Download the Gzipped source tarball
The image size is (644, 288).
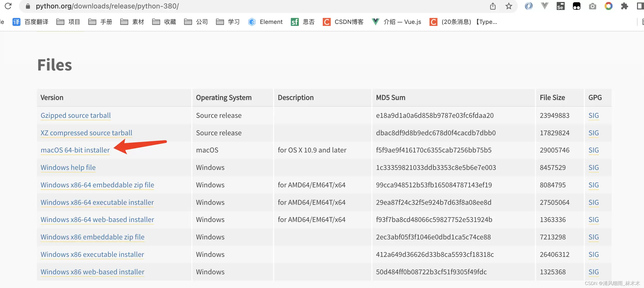point(76,115)
